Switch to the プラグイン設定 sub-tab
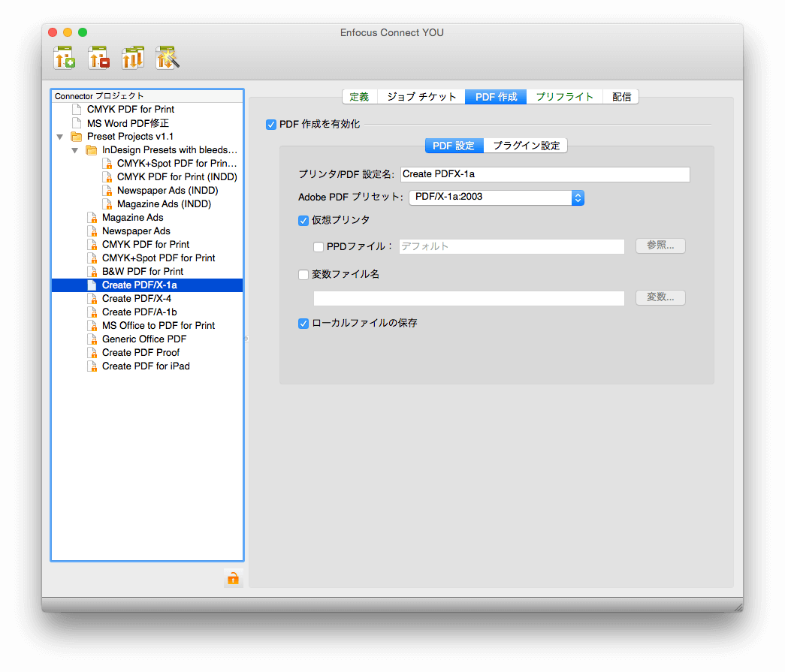This screenshot has height=672, width=785. [x=526, y=146]
